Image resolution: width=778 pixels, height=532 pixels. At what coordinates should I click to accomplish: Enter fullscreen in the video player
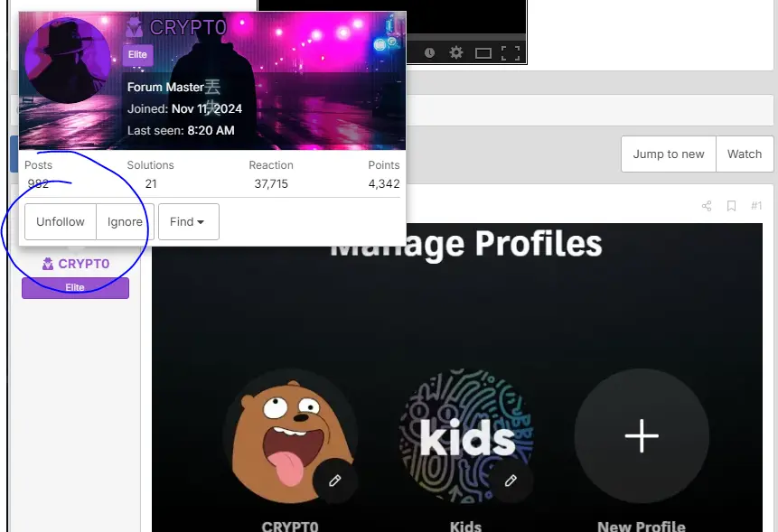coord(510,53)
